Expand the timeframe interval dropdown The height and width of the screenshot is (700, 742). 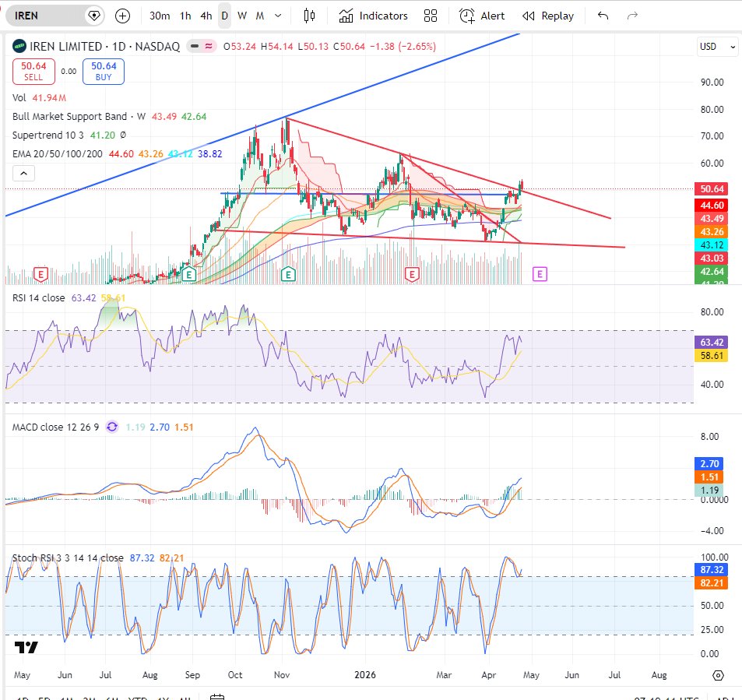[x=278, y=16]
